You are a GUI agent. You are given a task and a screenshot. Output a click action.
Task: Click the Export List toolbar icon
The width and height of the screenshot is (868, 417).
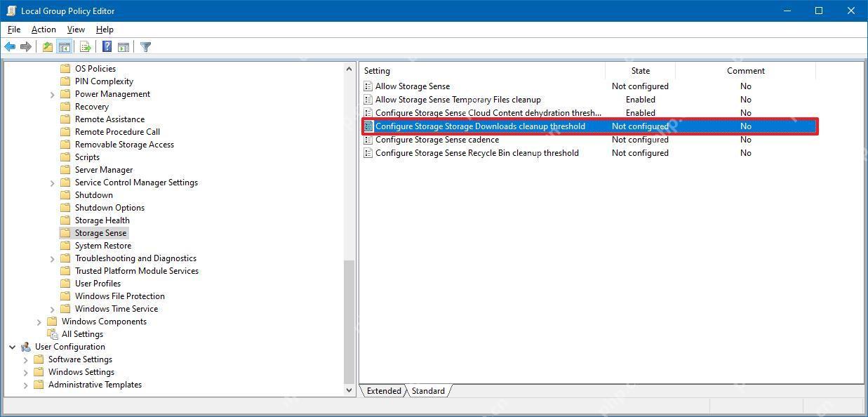pos(86,47)
